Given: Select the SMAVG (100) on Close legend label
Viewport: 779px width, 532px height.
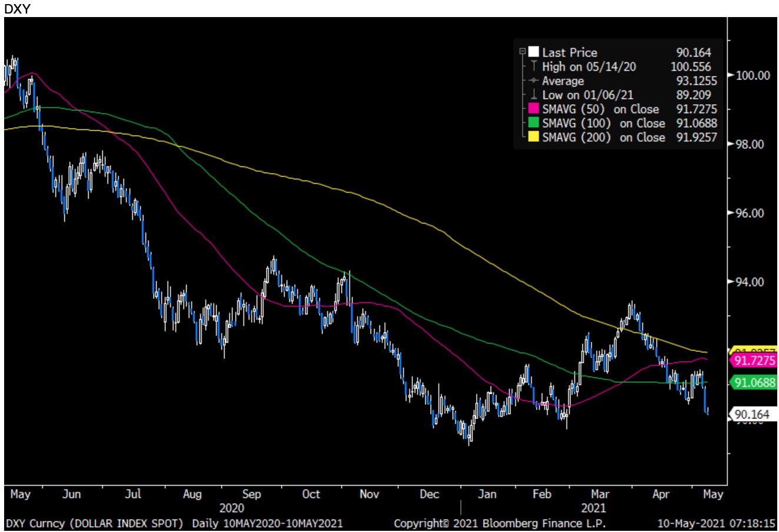Looking at the screenshot, I should coord(603,123).
